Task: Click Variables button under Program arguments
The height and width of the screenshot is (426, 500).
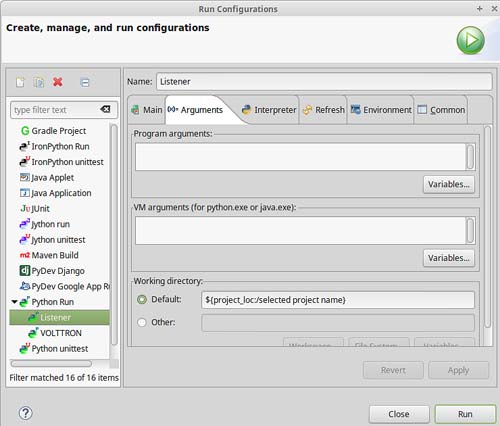Action: (x=449, y=184)
